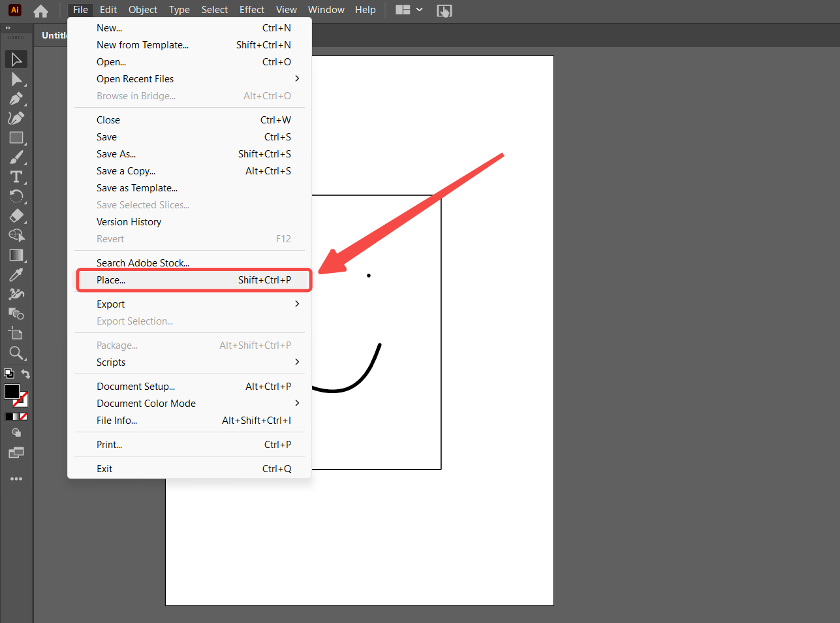Close the open File menu
Screen dimensions: 840x623
pos(80,10)
